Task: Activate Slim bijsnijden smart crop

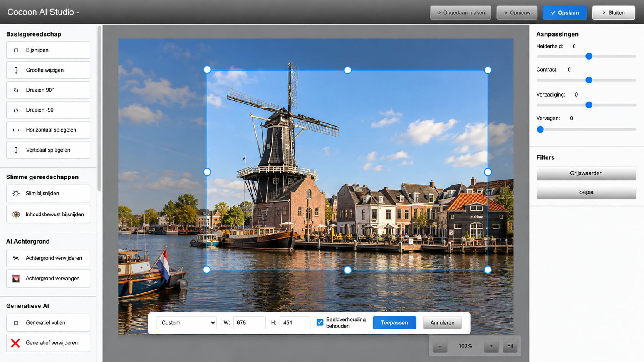Action: (48, 193)
